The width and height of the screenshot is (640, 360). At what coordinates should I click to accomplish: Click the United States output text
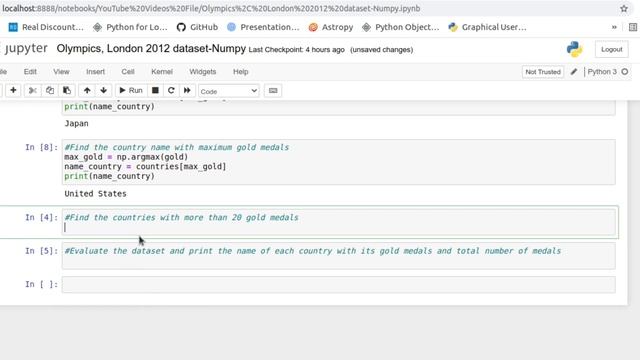click(x=95, y=194)
